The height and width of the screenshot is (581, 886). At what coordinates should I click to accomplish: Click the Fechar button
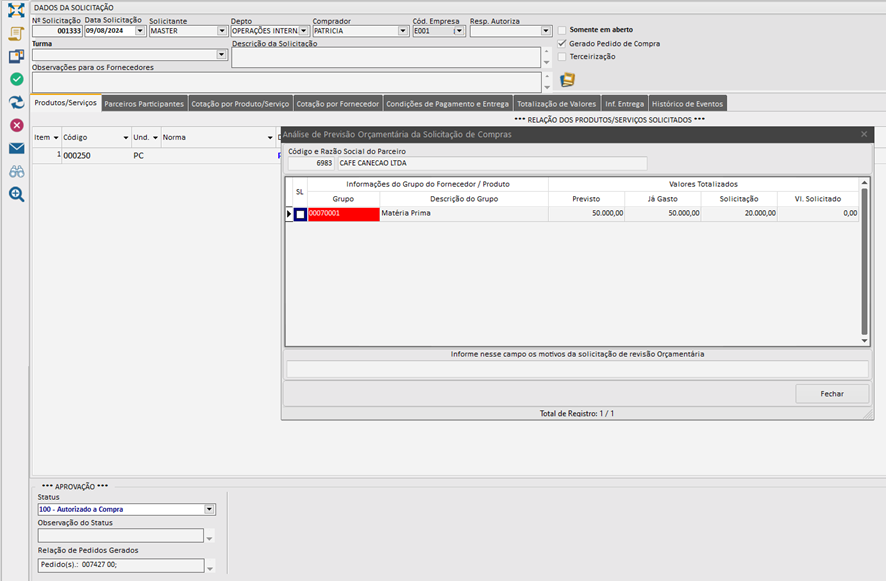point(832,393)
